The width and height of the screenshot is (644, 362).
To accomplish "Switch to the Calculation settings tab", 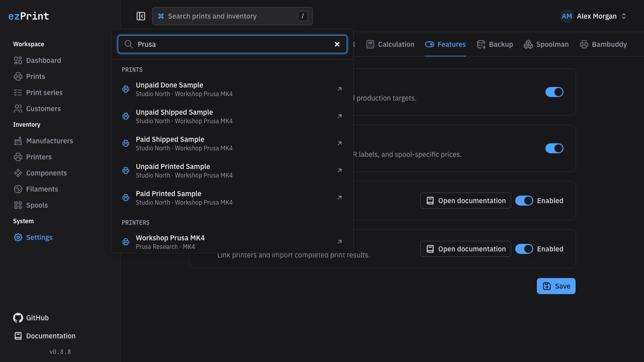I will click(x=390, y=44).
